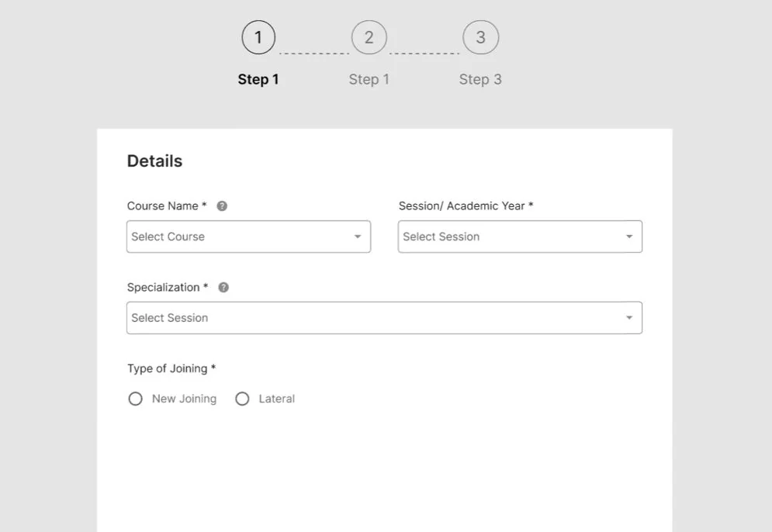Select the New Joining radio button
This screenshot has height=532, width=772.
click(x=136, y=399)
